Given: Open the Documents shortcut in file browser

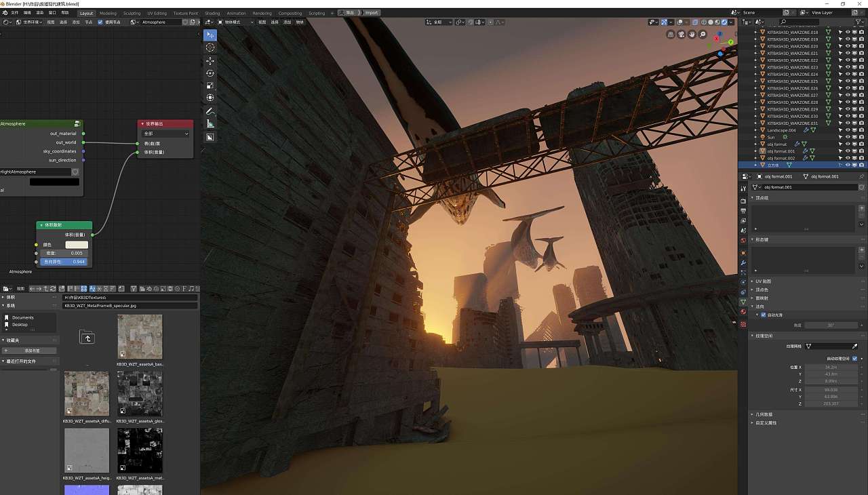Looking at the screenshot, I should tap(22, 317).
